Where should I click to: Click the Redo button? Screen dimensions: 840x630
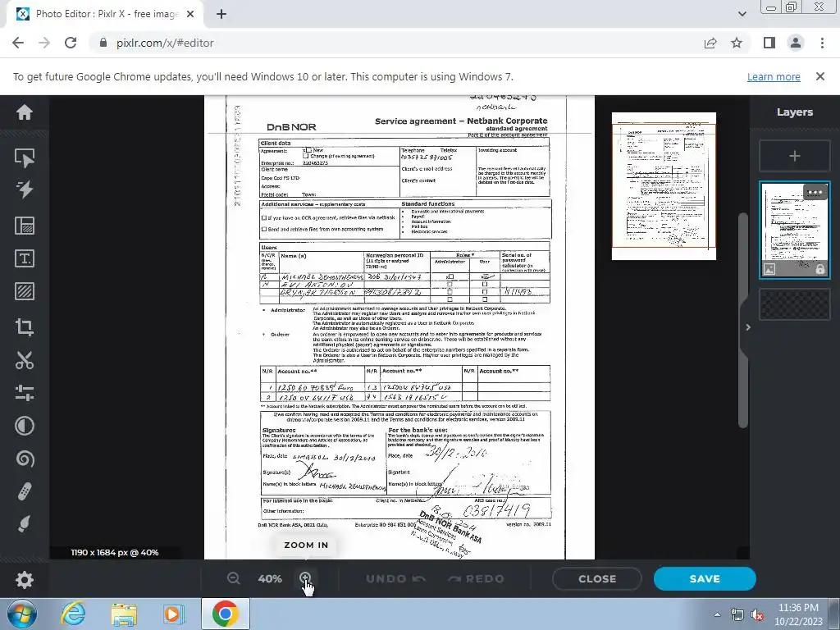[x=477, y=578]
